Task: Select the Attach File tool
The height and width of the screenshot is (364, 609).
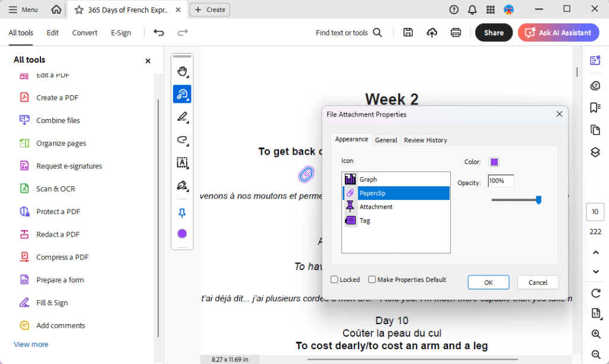Action: pos(182,94)
